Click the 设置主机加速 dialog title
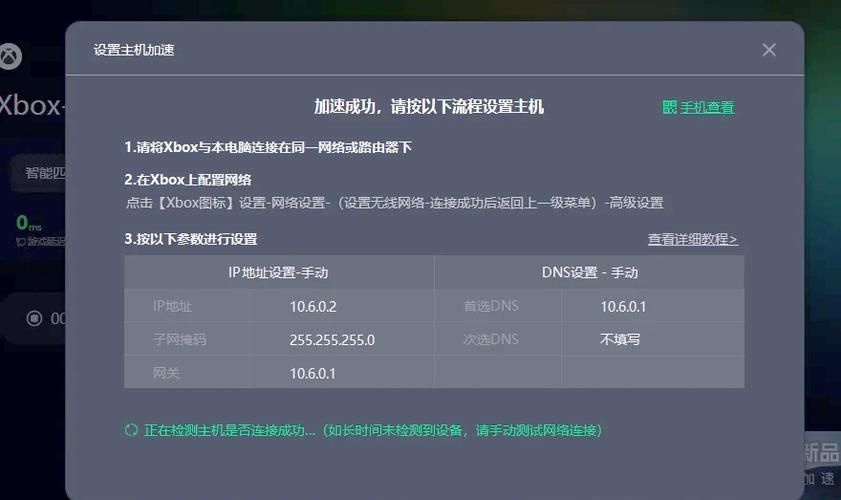The width and height of the screenshot is (841, 500). 135,50
